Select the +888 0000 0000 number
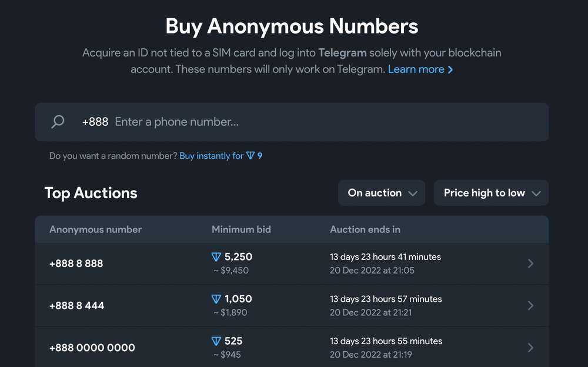Screen dimensions: 588x367 (x=92, y=348)
